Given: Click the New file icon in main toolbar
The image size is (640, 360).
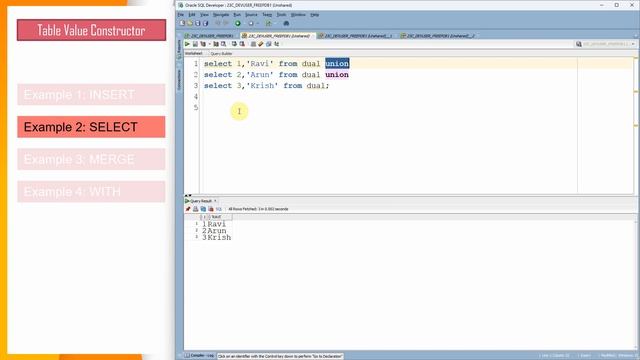Looking at the screenshot, I should pos(182,23).
